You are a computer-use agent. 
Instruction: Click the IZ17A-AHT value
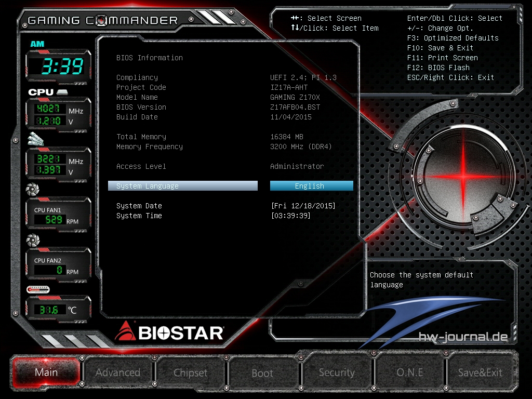point(289,87)
